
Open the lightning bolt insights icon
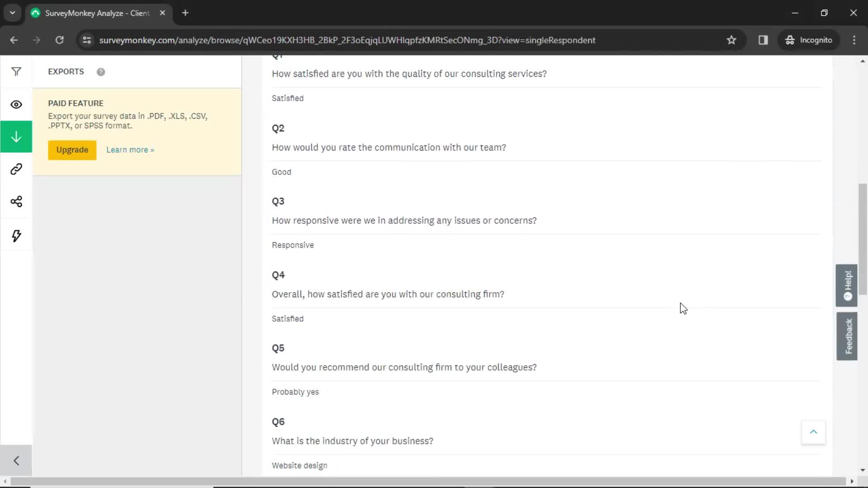click(16, 235)
